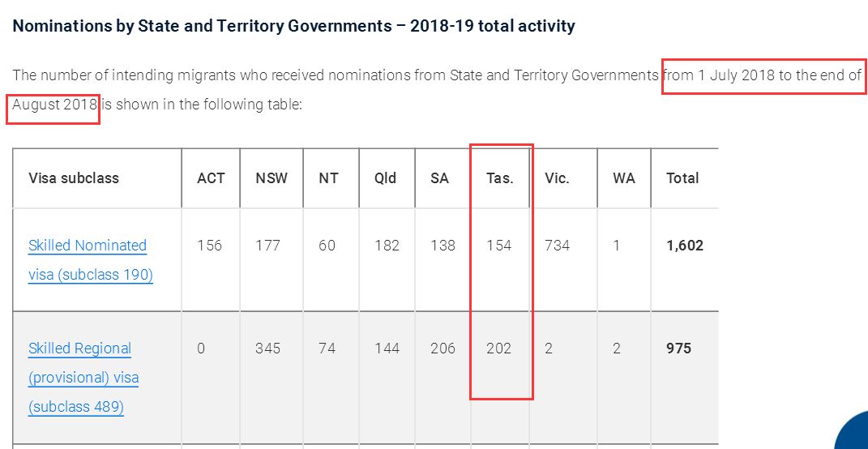The image size is (868, 449).
Task: Select the Vic. column header
Action: 557,178
